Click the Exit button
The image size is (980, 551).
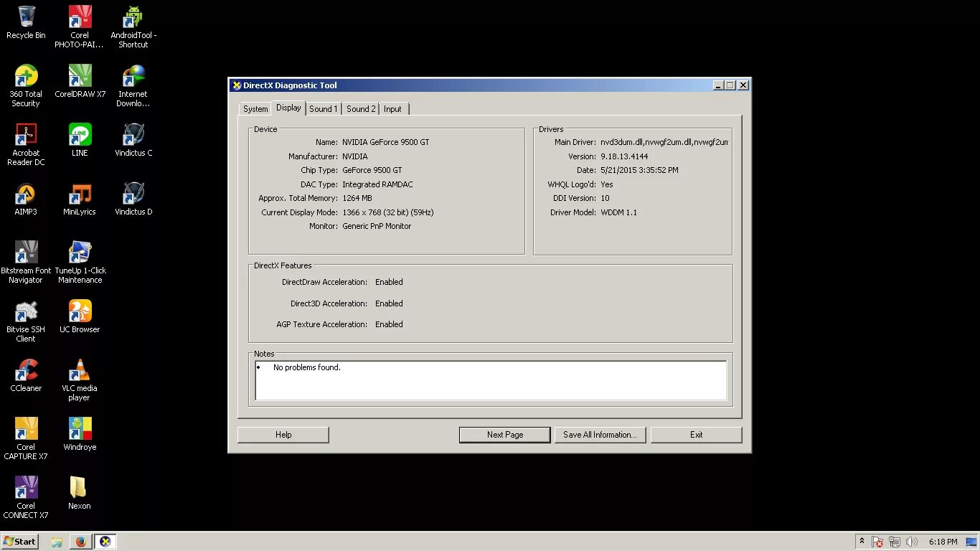pos(697,435)
